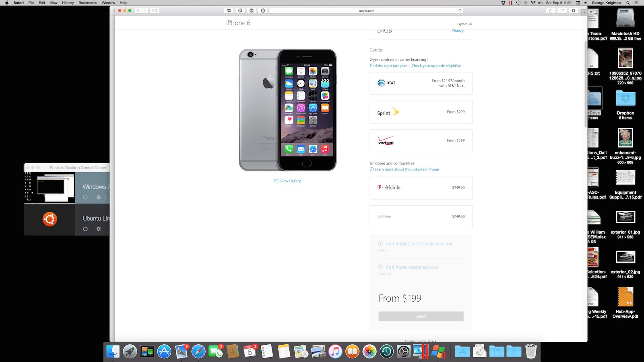The height and width of the screenshot is (362, 644).
Task: Open Safari's Downloads button
Action: [x=574, y=10]
